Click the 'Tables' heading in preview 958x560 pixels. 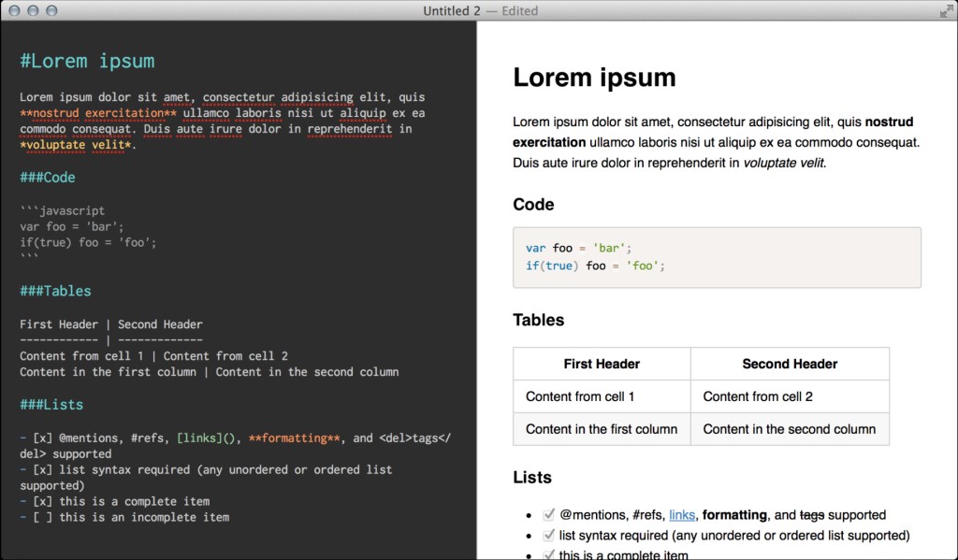click(538, 320)
